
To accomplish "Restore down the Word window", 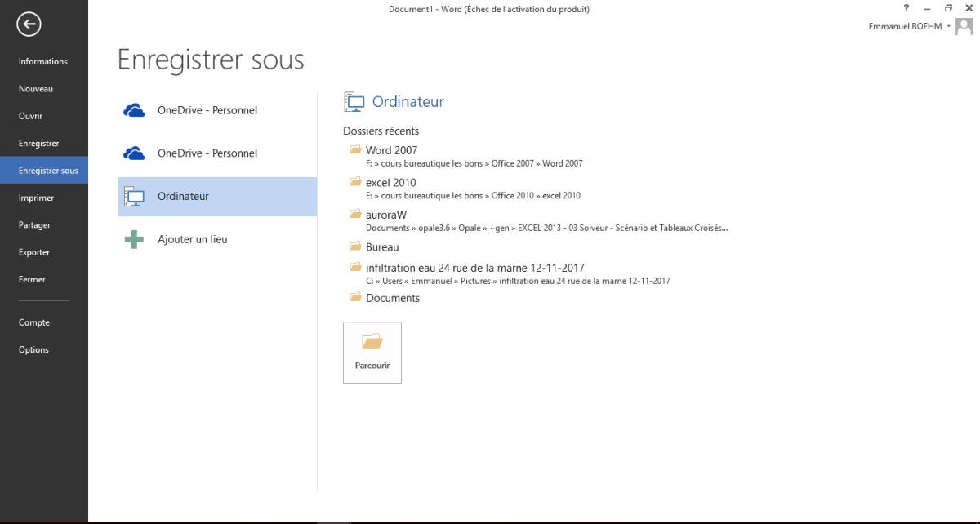I will click(x=948, y=8).
